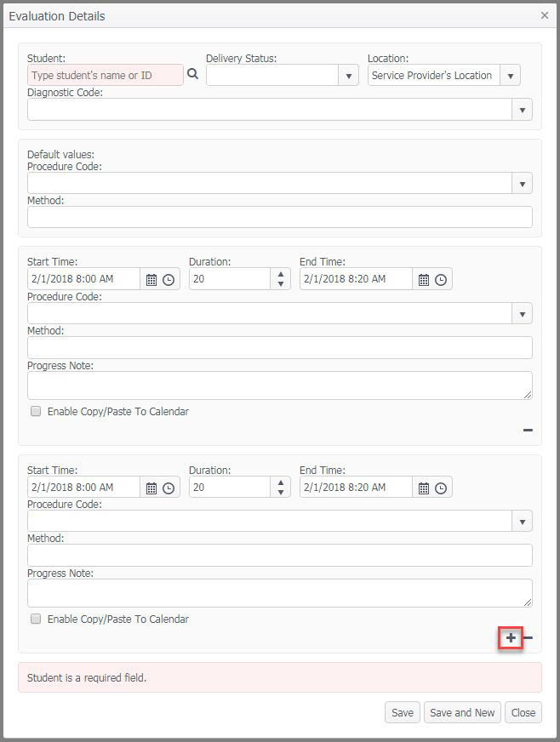Increase the first session Duration value
The width and height of the screenshot is (560, 742).
[x=281, y=274]
